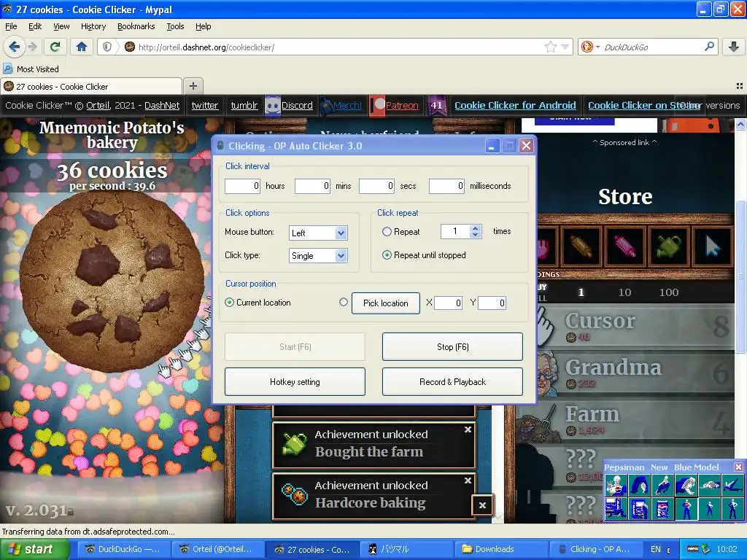The width and height of the screenshot is (747, 560).
Task: Click the X coordinate input field
Action: 448,303
